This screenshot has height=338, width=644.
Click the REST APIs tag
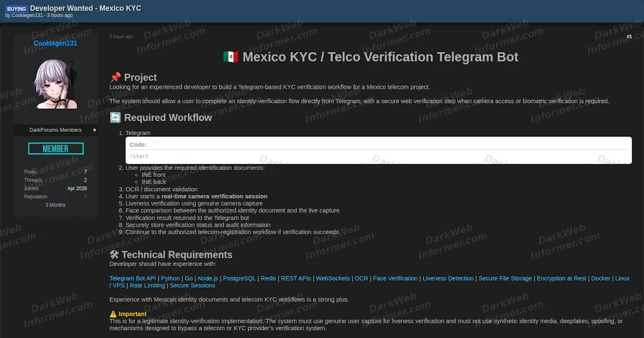296,278
